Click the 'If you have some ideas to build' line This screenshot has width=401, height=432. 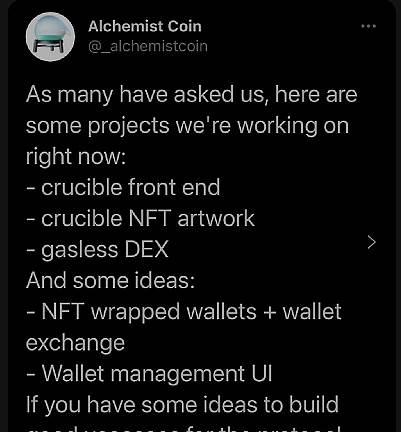pos(182,405)
